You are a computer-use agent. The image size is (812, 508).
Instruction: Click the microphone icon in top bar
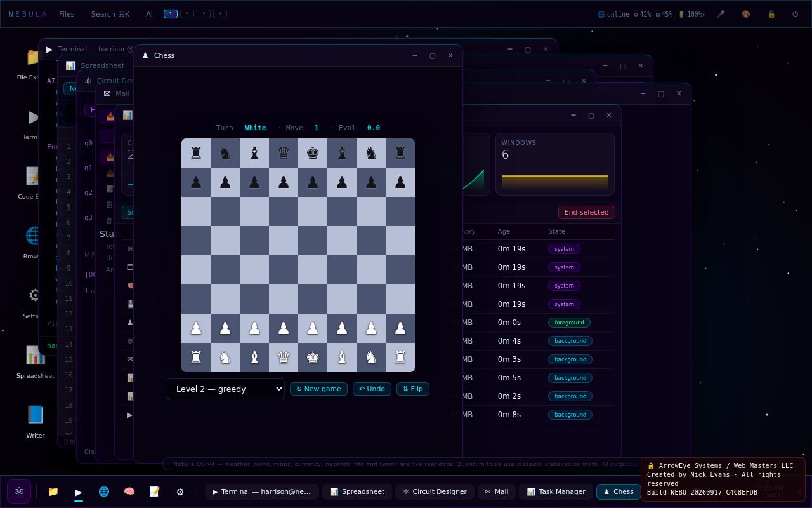[x=721, y=14]
